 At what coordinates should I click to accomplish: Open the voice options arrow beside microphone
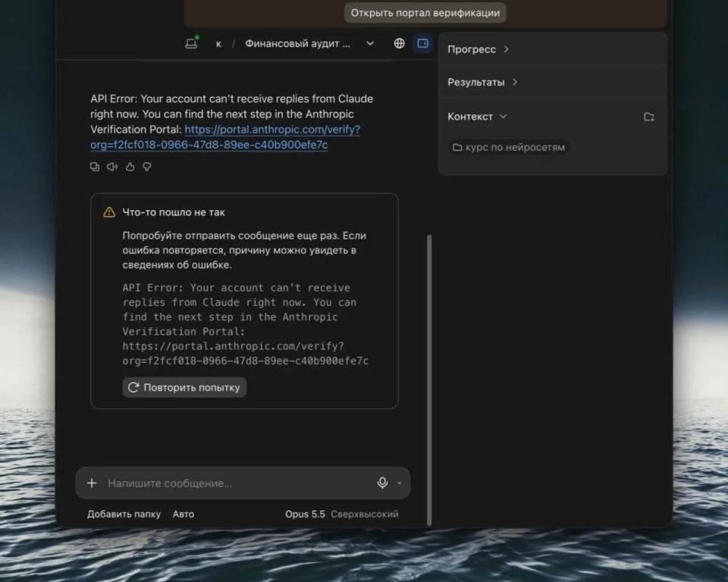tap(400, 483)
